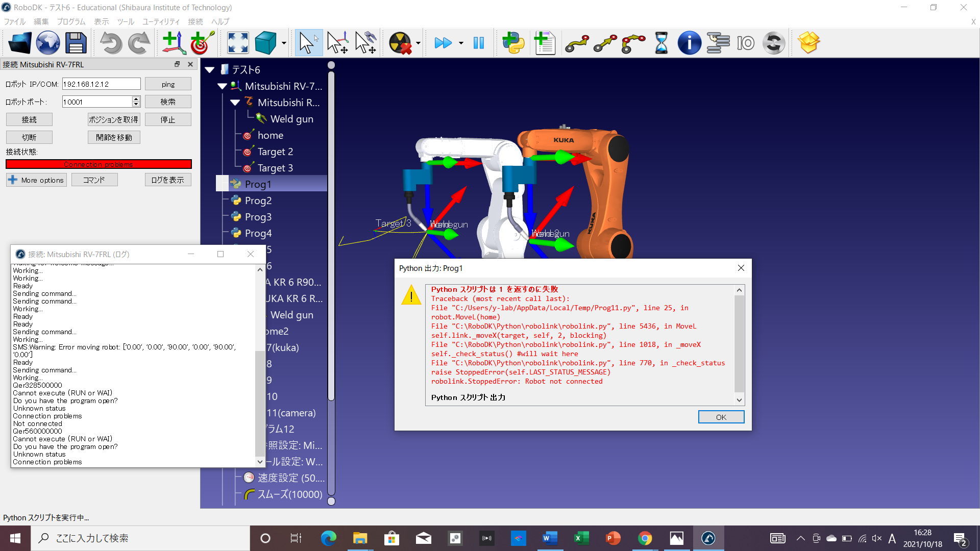Click the robot IP/COM input field

point(101,84)
